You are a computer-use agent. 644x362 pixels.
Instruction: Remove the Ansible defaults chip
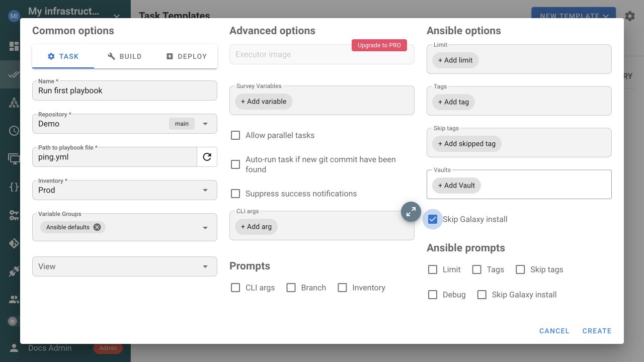(x=97, y=227)
